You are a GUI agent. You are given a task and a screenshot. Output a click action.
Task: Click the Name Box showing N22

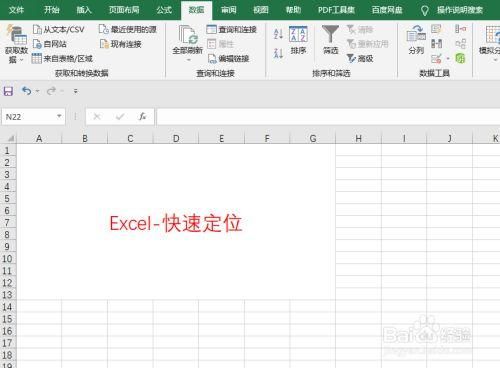[29, 117]
